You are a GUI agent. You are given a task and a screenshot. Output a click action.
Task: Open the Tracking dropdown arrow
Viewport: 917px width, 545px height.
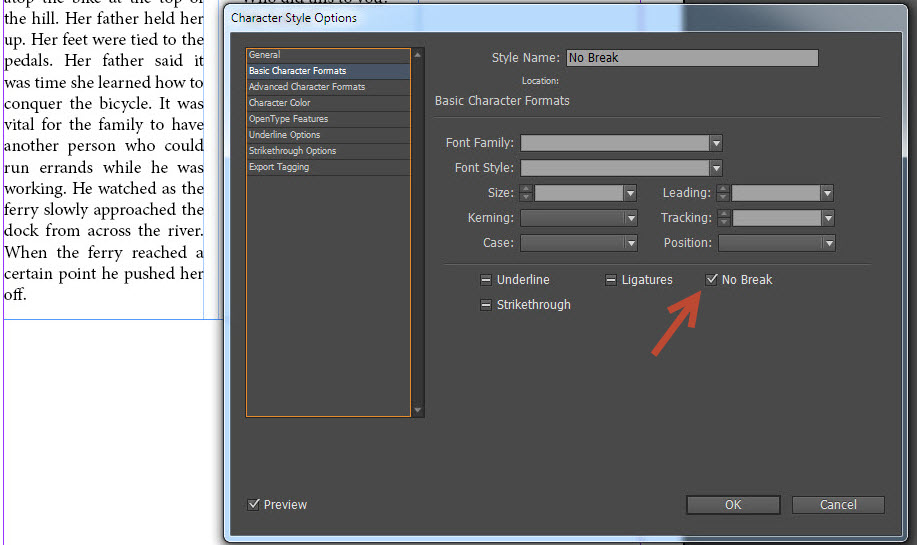[x=828, y=218]
